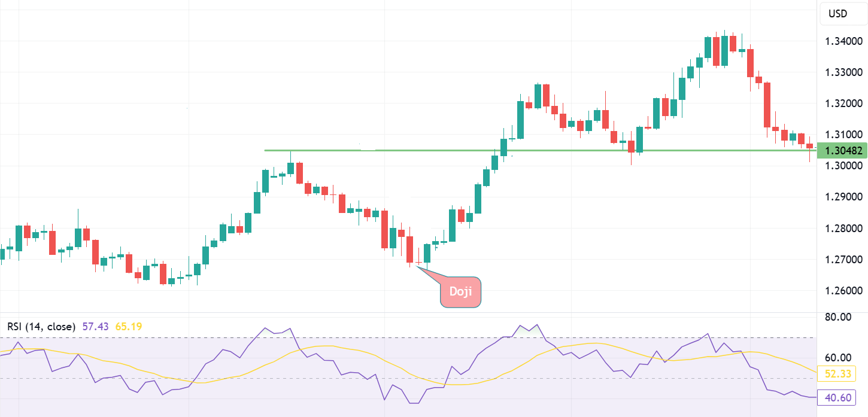Viewport: 868px width, 417px height.
Task: Click the 80.00 RSI scale label
Action: (x=838, y=317)
